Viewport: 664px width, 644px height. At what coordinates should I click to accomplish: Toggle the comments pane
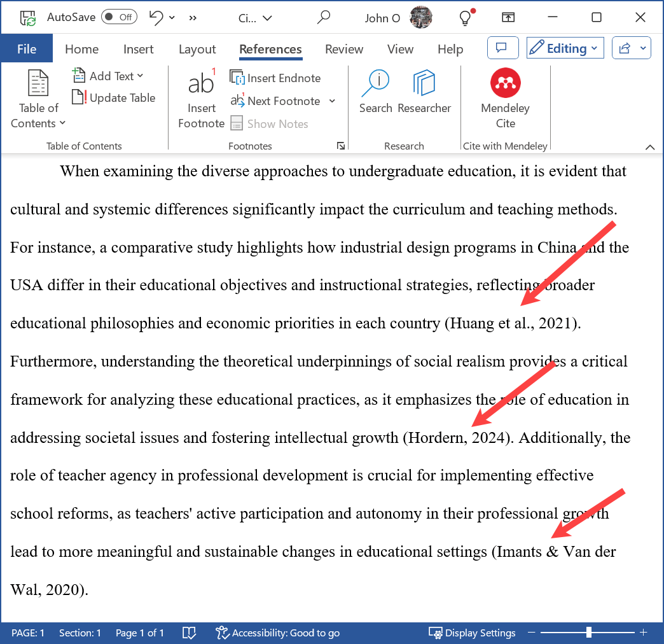pos(502,48)
